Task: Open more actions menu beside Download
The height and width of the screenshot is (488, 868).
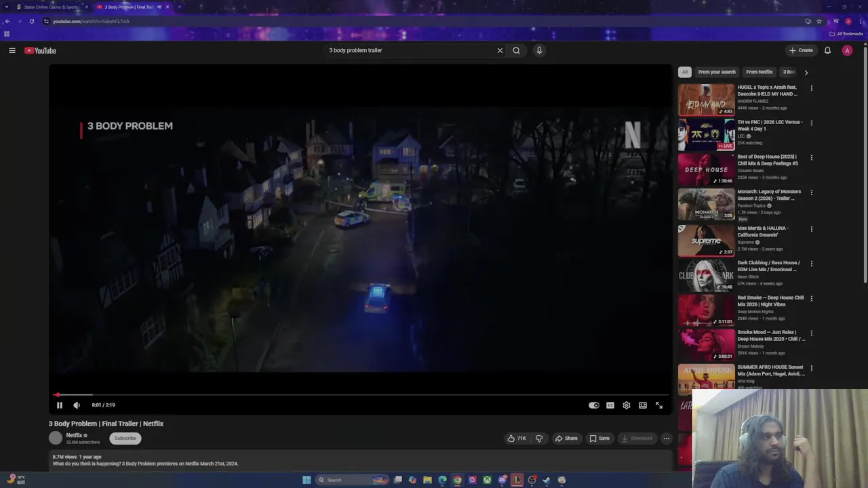Action: click(667, 439)
